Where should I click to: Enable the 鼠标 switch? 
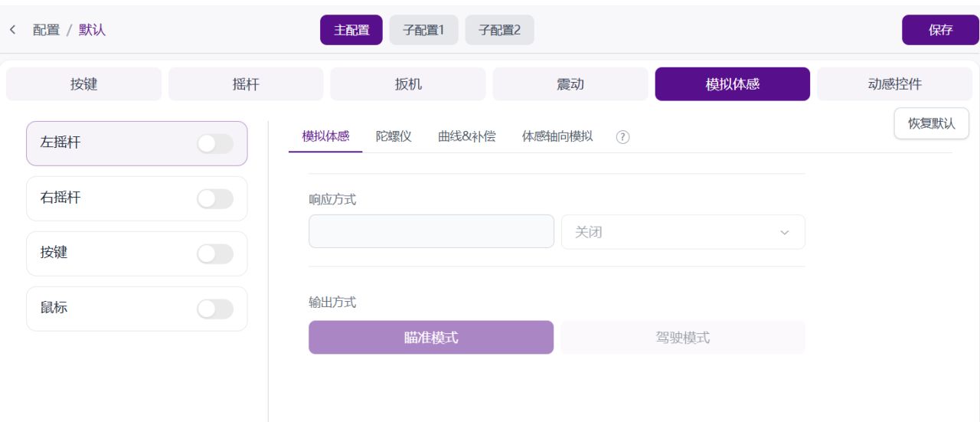click(214, 309)
